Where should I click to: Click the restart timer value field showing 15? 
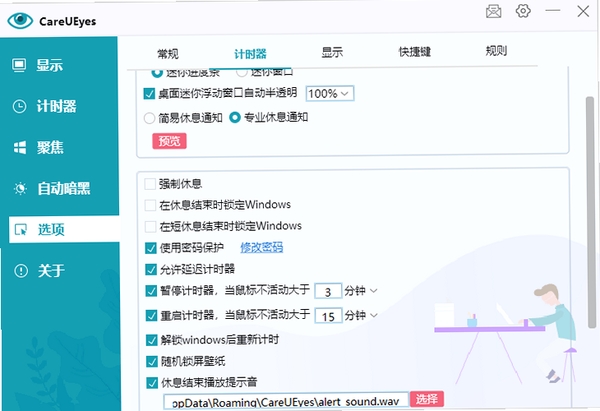pos(328,316)
